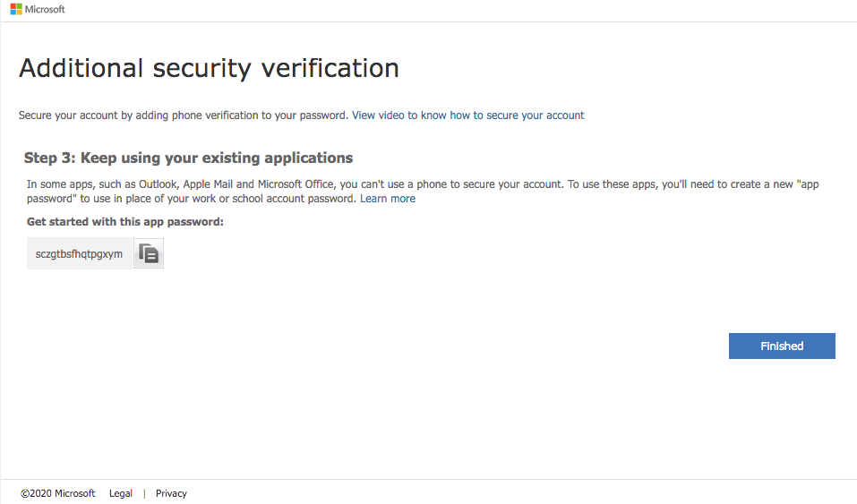Click the Additional security verification heading

(x=209, y=68)
